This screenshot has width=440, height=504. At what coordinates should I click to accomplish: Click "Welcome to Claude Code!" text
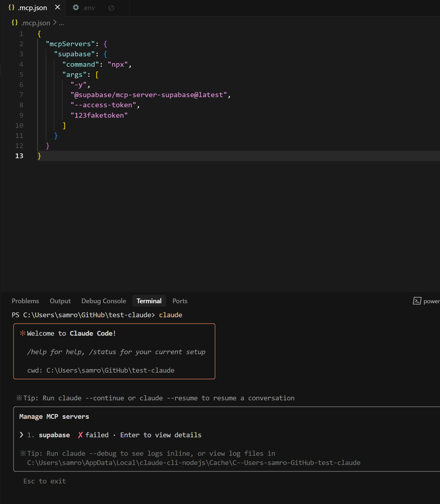71,333
